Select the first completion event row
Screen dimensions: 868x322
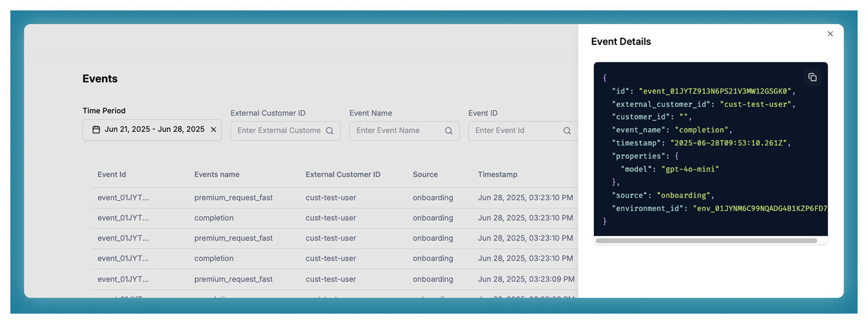pos(214,218)
